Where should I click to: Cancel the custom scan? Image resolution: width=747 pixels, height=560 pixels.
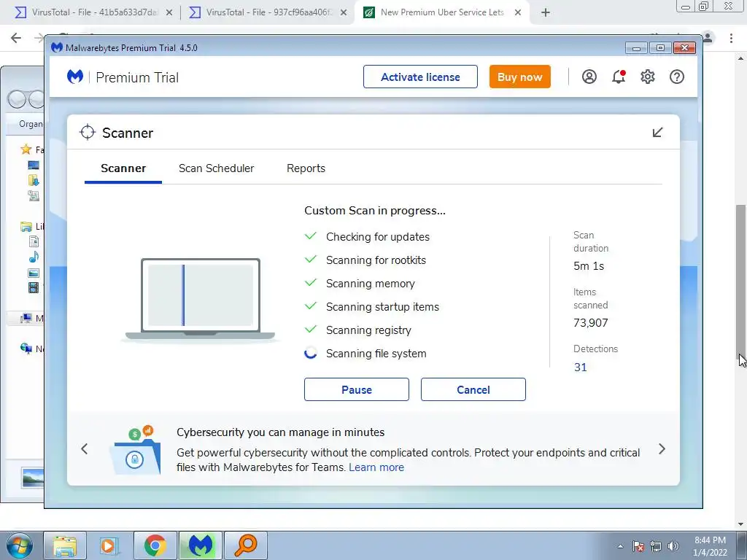point(473,389)
